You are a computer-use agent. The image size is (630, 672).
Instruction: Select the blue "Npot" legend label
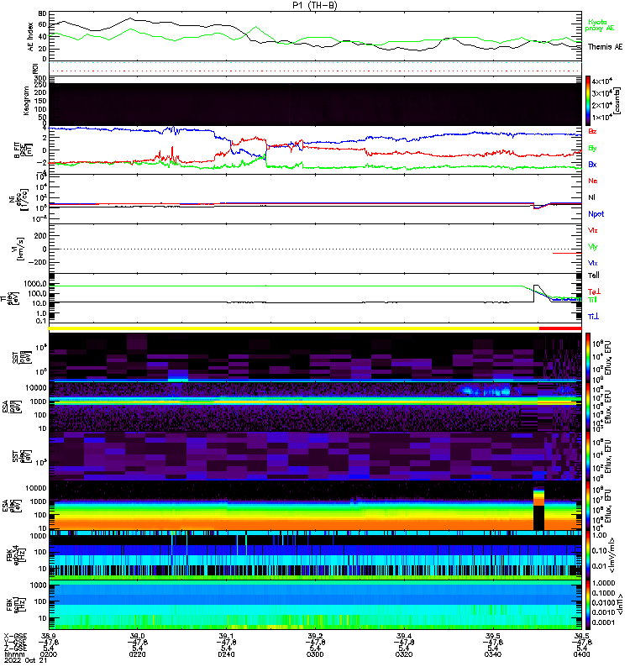(x=596, y=214)
